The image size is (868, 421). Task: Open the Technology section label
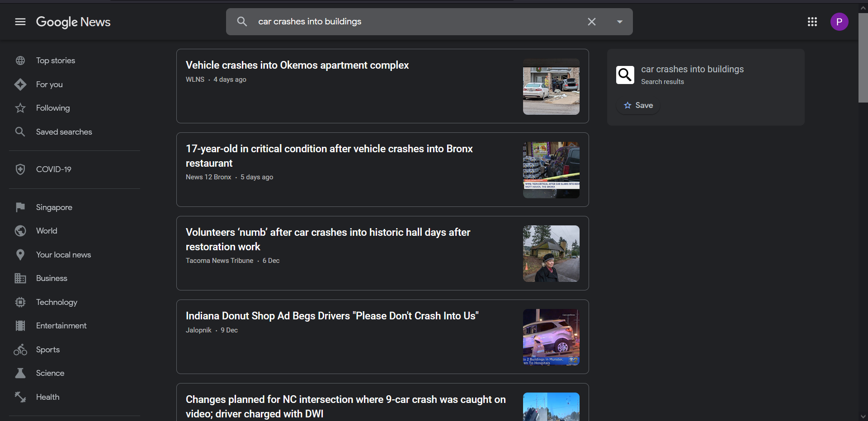pyautogui.click(x=57, y=302)
